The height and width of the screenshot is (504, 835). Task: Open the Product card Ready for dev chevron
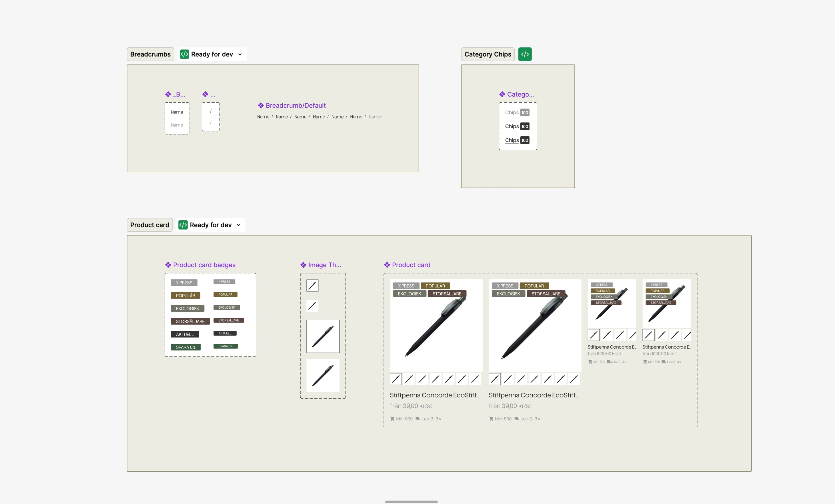239,225
